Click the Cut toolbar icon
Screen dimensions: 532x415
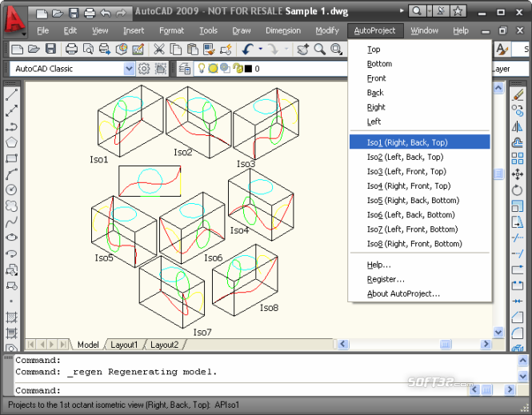point(158,49)
